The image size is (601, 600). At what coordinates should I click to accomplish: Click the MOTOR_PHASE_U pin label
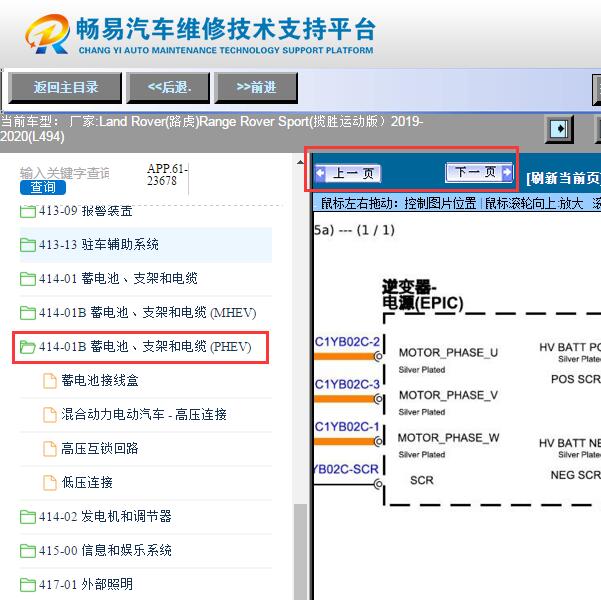click(x=448, y=353)
